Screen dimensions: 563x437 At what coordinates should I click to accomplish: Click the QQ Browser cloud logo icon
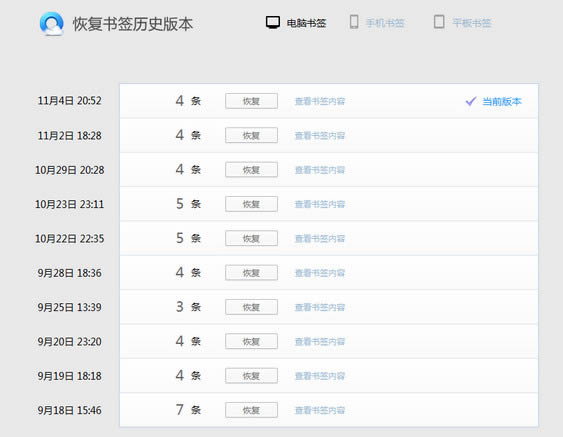pos(52,24)
